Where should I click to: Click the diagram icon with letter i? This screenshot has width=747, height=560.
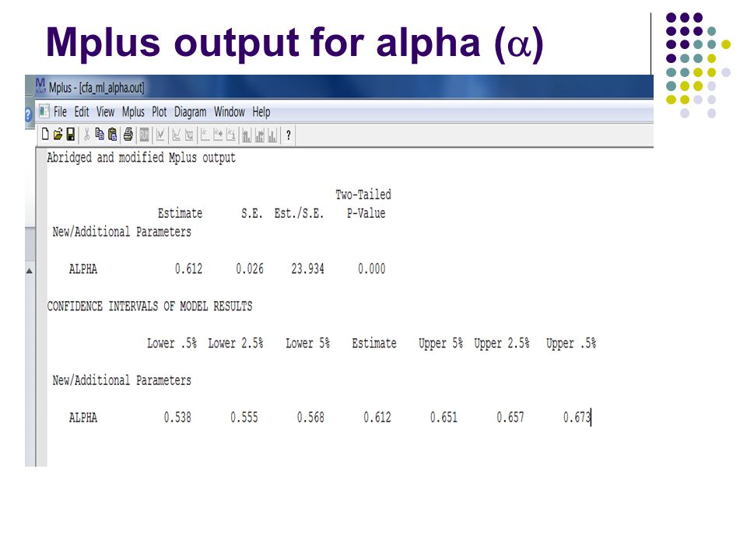tap(230, 135)
